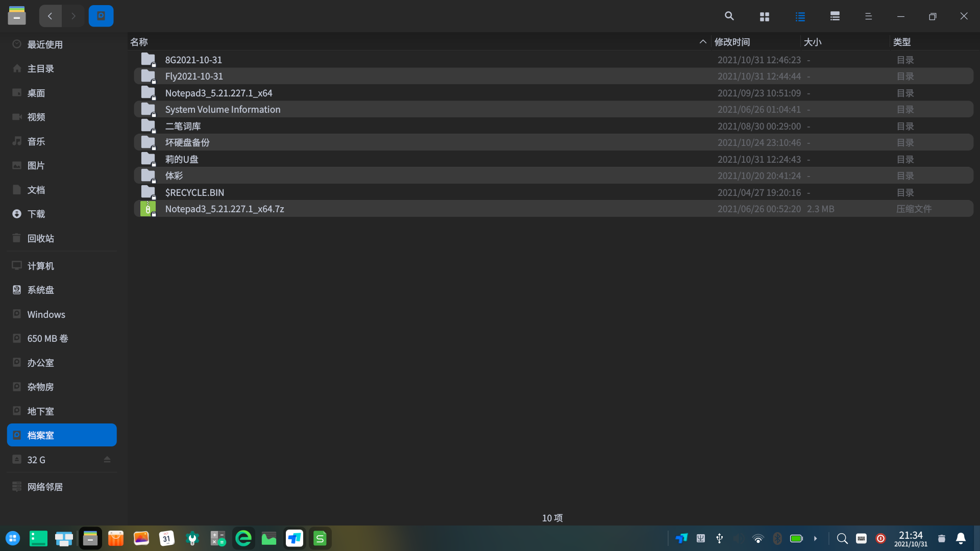Sort by 大小 column header
980x551 pixels.
813,42
